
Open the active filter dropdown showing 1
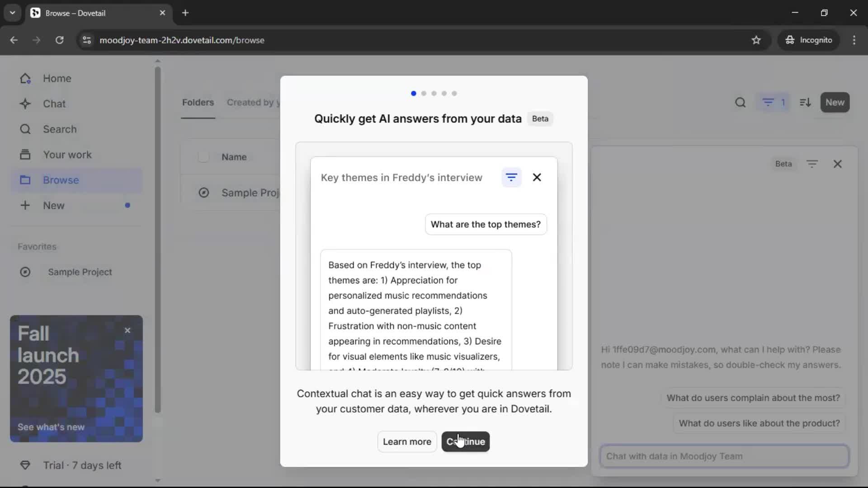click(x=774, y=103)
